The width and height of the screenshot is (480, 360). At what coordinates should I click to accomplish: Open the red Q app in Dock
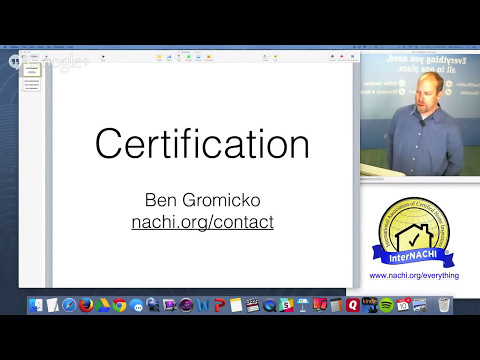coord(353,305)
